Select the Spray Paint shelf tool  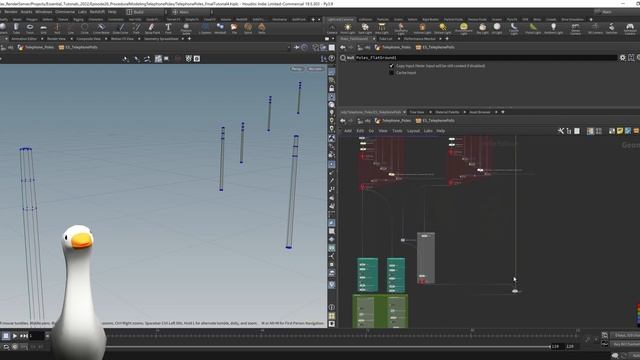(x=152, y=29)
